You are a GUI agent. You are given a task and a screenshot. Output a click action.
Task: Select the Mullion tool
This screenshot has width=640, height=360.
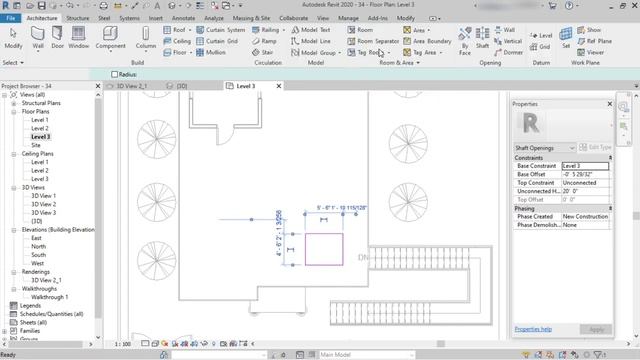(211, 52)
